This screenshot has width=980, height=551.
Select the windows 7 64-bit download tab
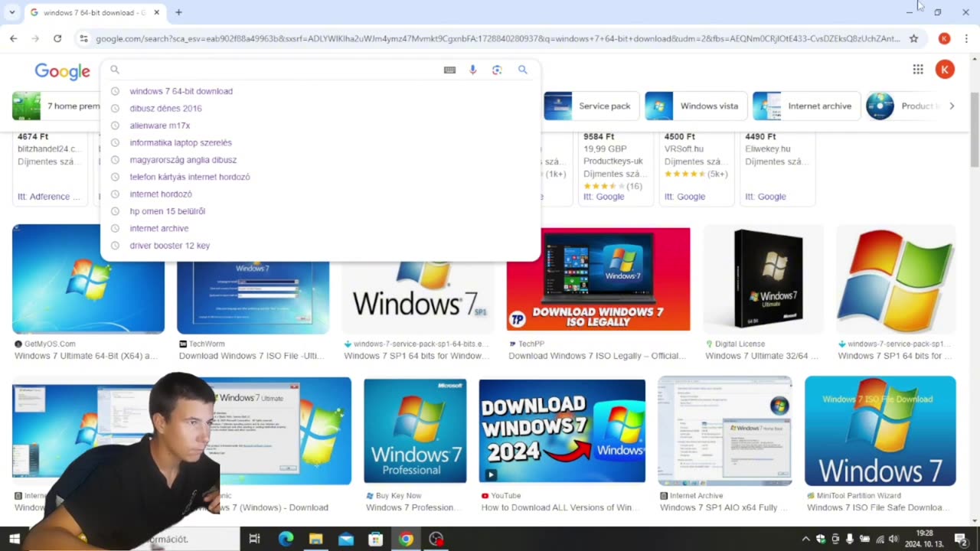pos(93,12)
